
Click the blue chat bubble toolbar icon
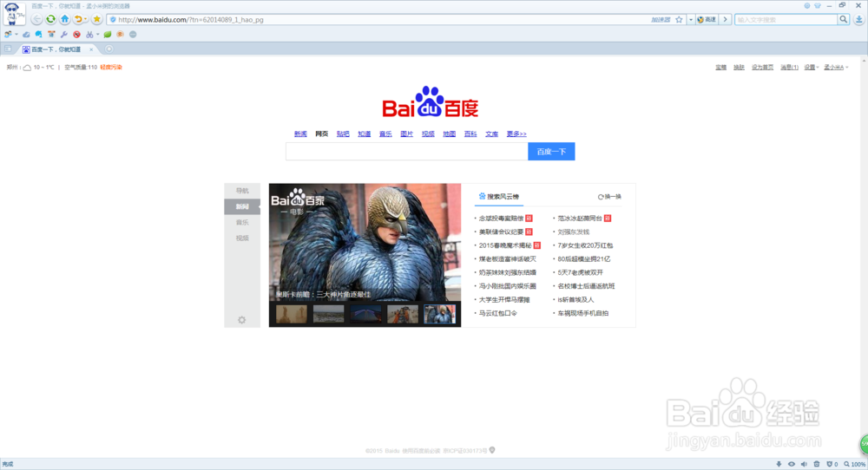click(x=39, y=35)
